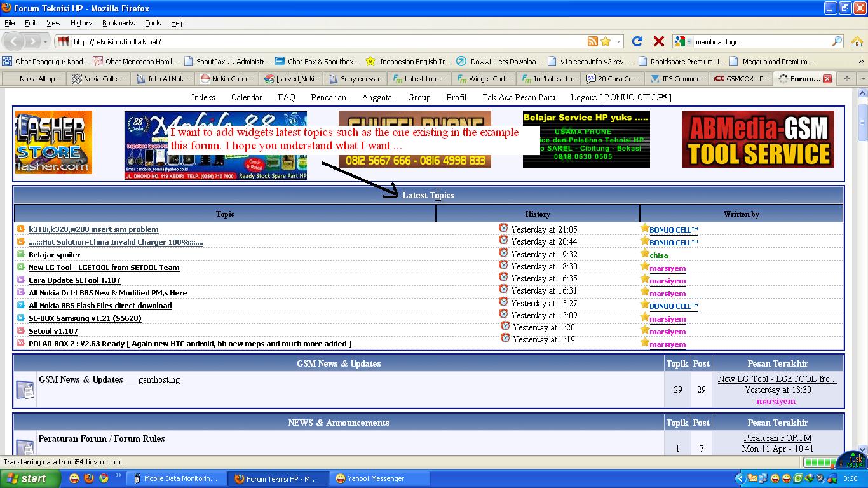Open the GSM News & Updates forum
The height and width of the screenshot is (488, 868).
(81, 379)
